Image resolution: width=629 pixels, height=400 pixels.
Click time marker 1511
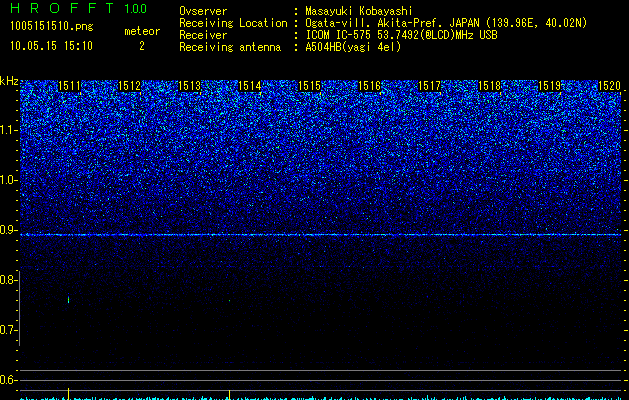69,86
